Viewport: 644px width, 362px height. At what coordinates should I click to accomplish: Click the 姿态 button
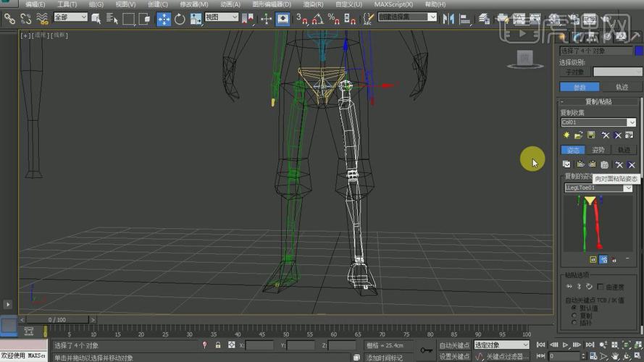(573, 150)
